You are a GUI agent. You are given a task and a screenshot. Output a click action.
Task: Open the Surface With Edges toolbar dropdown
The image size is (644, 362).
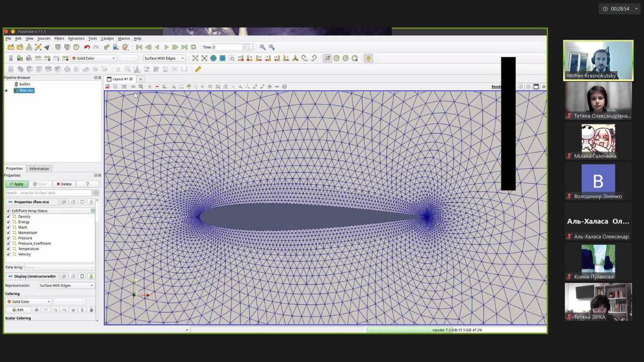[164, 58]
